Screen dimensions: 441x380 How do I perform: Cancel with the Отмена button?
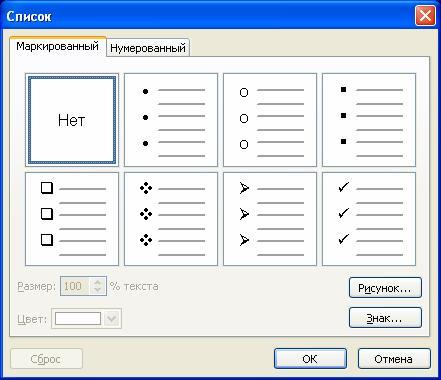[x=394, y=359]
